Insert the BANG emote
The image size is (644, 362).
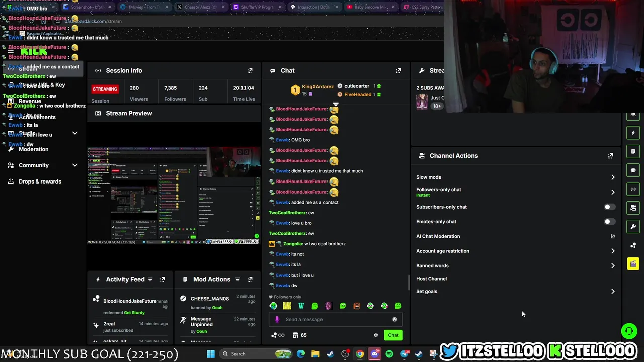[x=287, y=306]
